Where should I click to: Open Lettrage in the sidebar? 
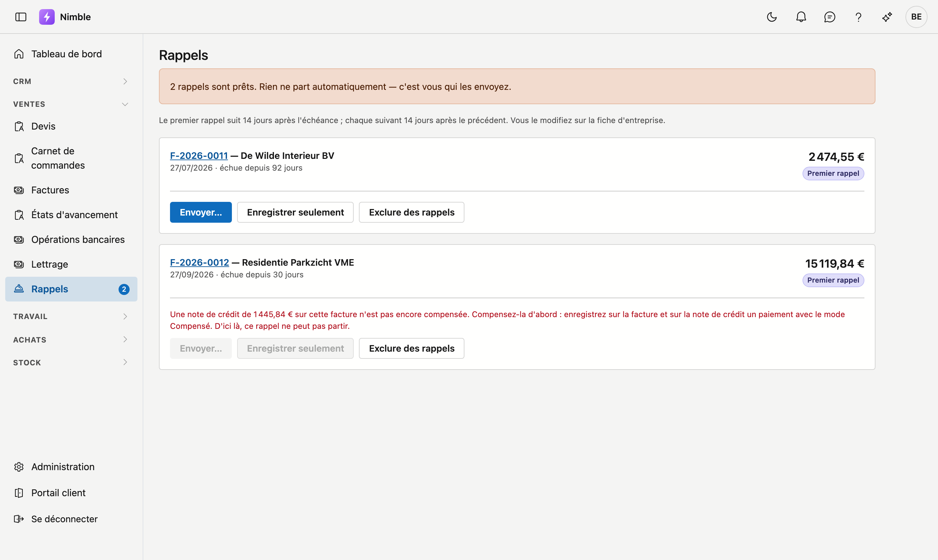point(71,264)
